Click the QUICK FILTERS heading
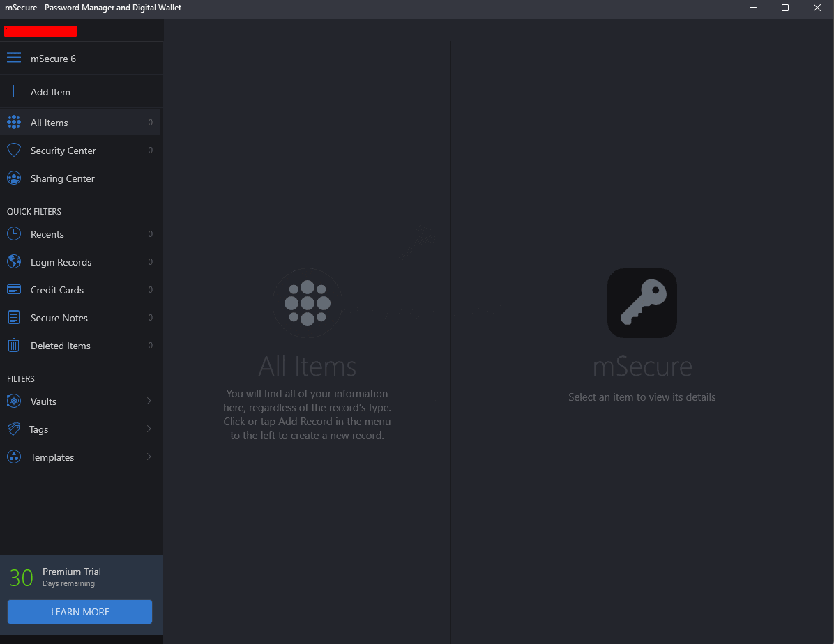The height and width of the screenshot is (644, 834). click(34, 212)
